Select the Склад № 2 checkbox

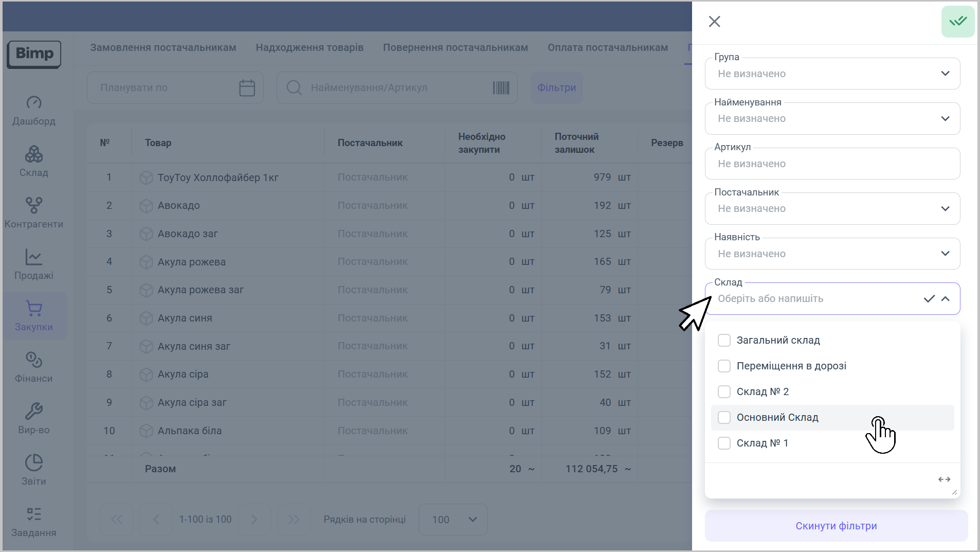(724, 392)
